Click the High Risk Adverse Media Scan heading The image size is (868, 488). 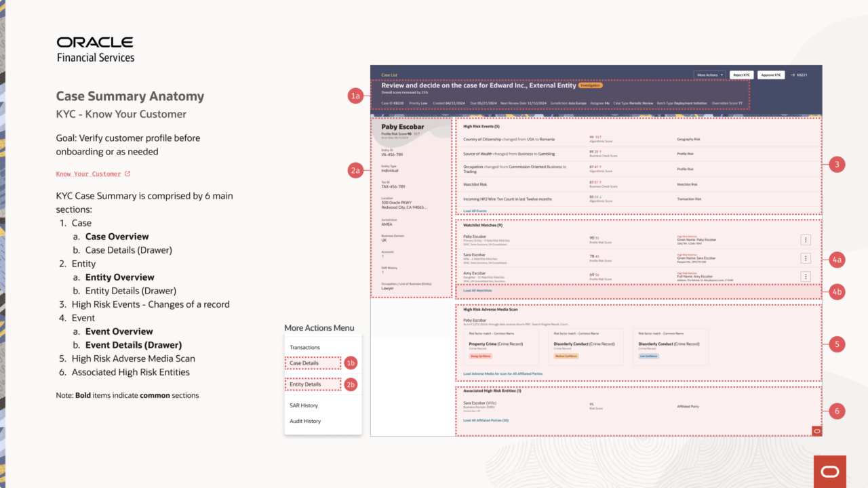point(490,310)
